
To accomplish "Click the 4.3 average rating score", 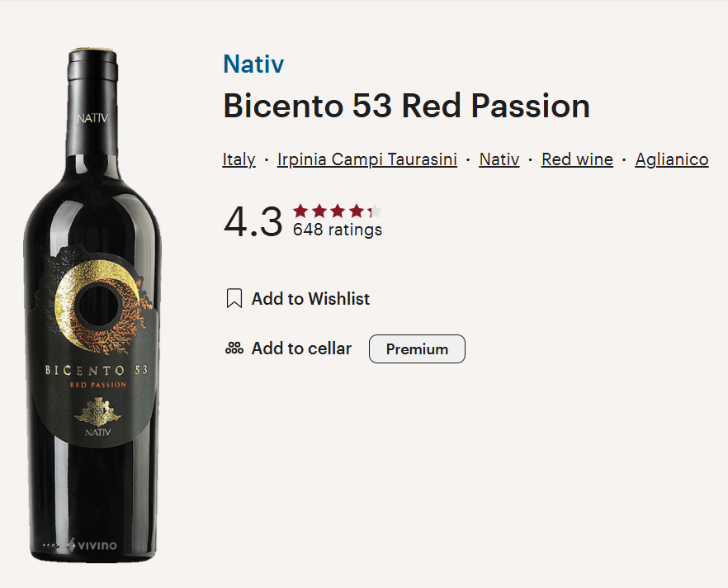I will click(x=253, y=221).
